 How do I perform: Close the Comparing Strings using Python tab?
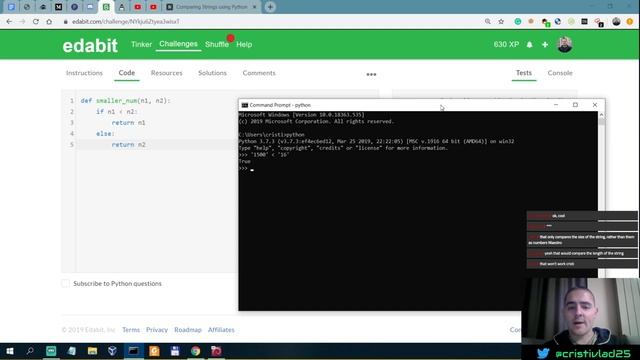pyautogui.click(x=254, y=7)
